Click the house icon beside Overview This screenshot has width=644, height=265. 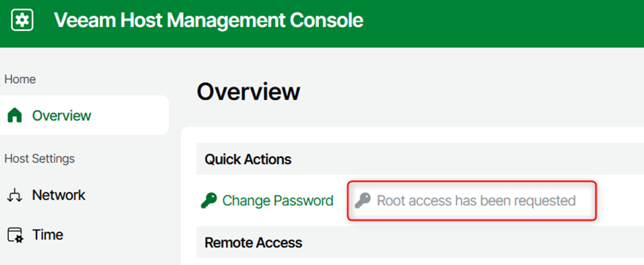pos(15,115)
